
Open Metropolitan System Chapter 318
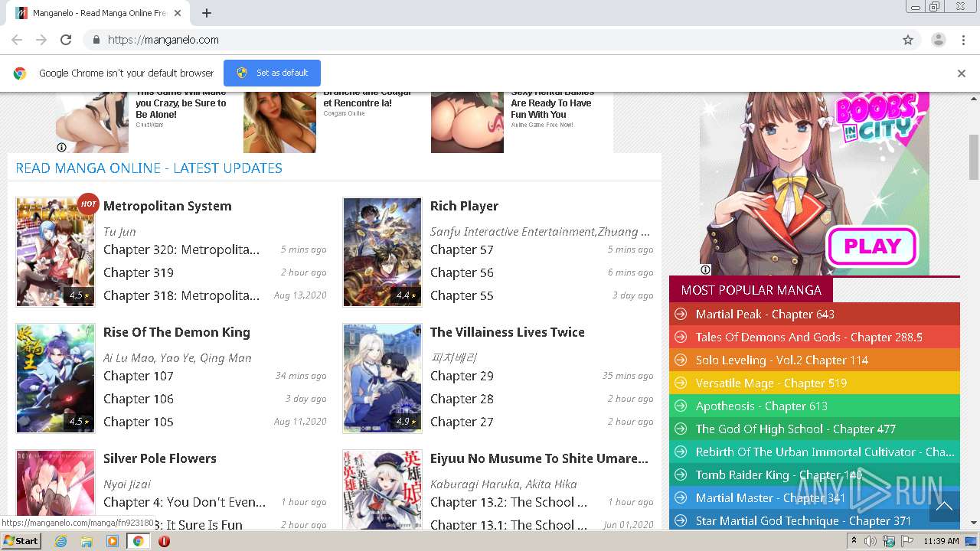click(181, 295)
